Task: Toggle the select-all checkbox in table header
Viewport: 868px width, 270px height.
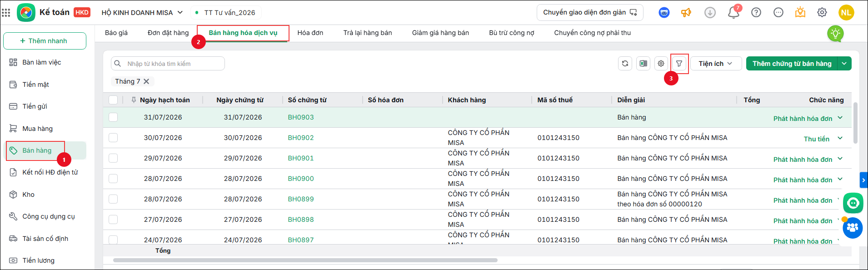Action: click(x=113, y=100)
